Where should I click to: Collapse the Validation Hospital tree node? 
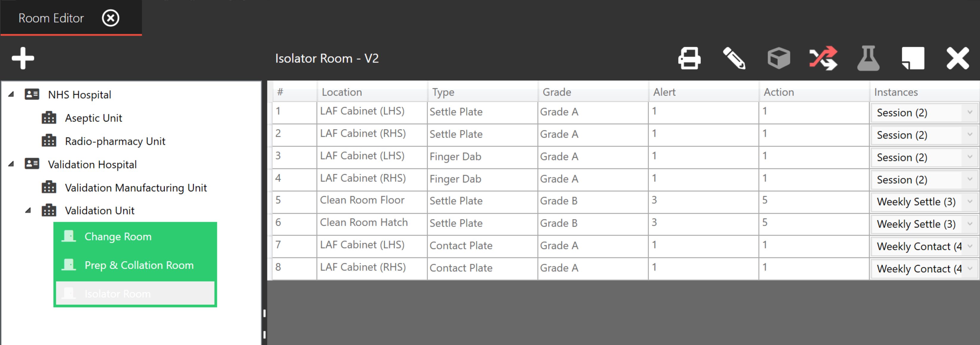click(11, 164)
